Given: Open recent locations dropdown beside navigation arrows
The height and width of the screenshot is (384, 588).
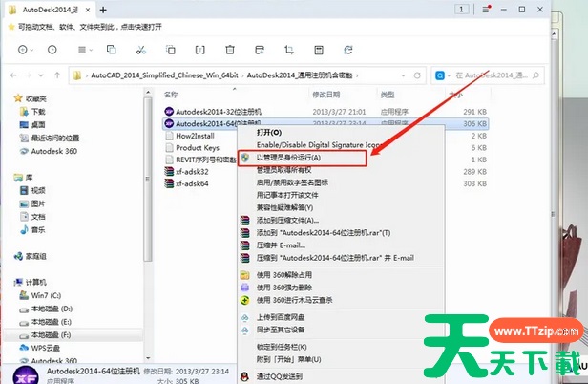Looking at the screenshot, I should pyautogui.click(x=41, y=75).
